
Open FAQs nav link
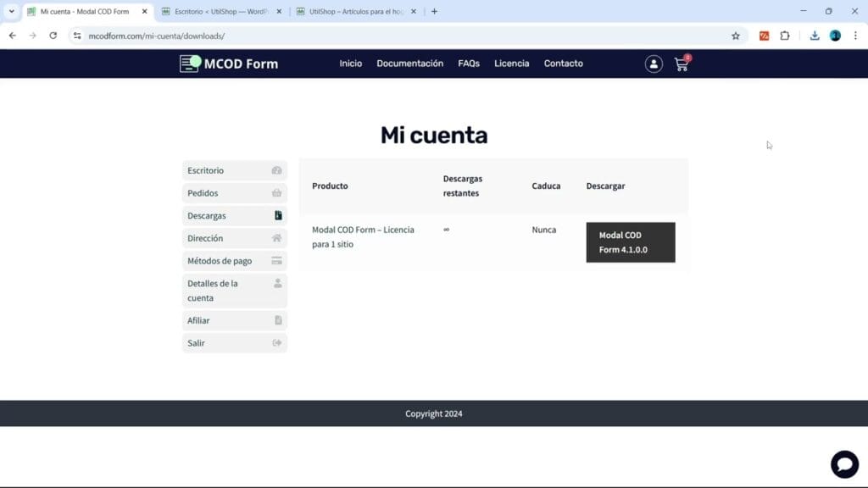pyautogui.click(x=468, y=64)
